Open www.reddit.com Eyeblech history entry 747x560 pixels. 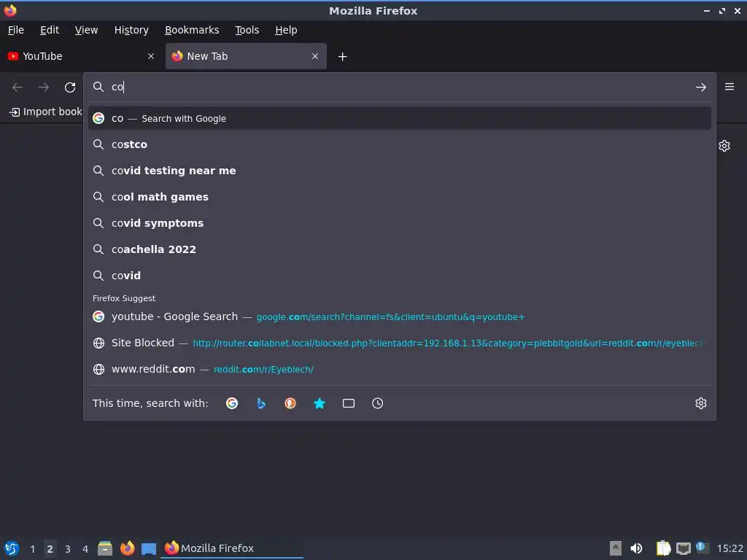click(399, 369)
